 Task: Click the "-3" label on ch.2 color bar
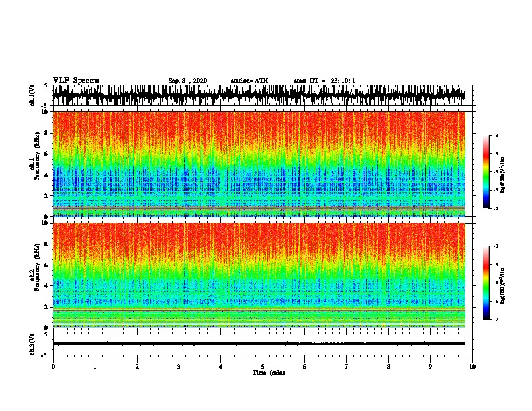click(x=496, y=246)
